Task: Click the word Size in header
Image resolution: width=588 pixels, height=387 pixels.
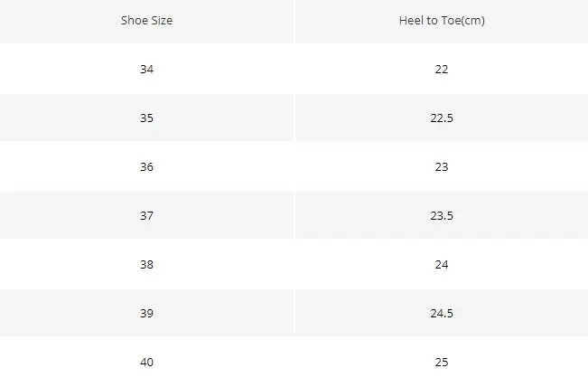Action: pos(163,21)
